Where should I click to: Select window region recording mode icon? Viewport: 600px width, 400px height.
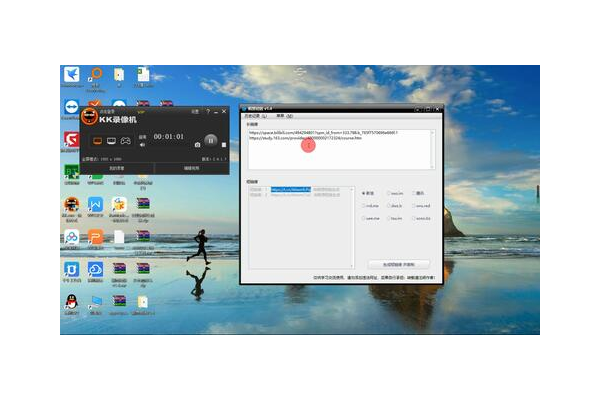tap(112, 141)
